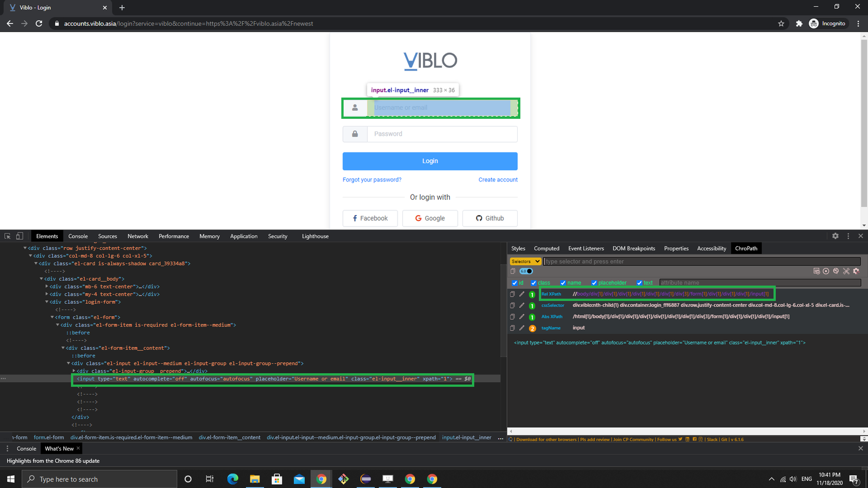Close the What's New drawer tab

78,449
